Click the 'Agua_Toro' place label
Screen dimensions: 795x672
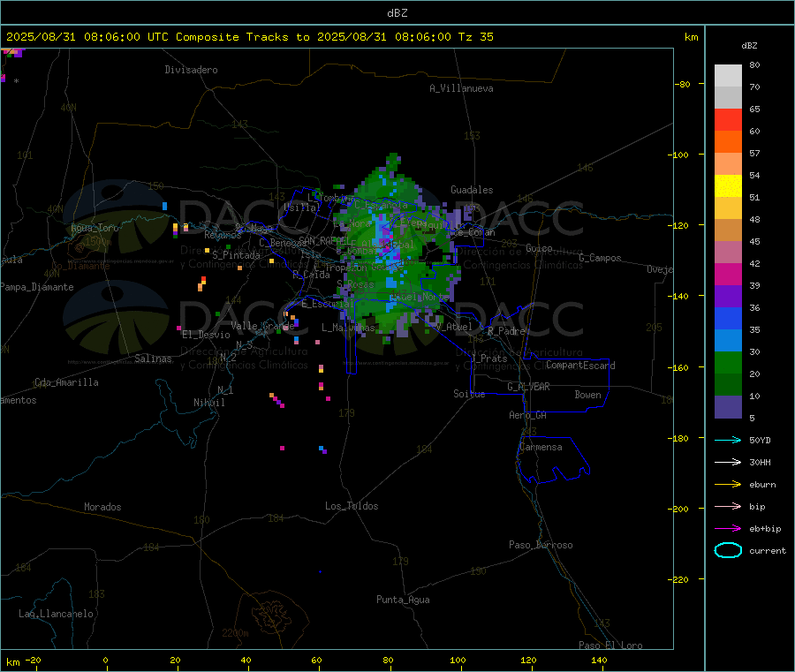click(95, 228)
